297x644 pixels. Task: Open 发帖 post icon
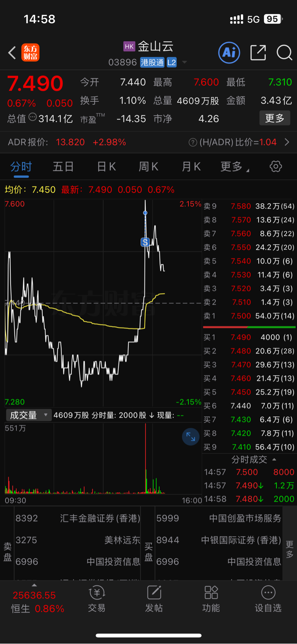(154, 599)
